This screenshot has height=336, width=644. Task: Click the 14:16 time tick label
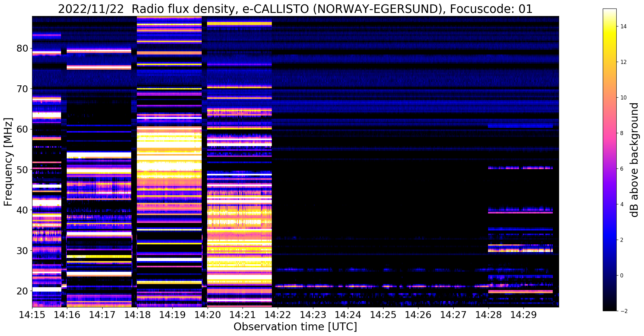[67, 315]
